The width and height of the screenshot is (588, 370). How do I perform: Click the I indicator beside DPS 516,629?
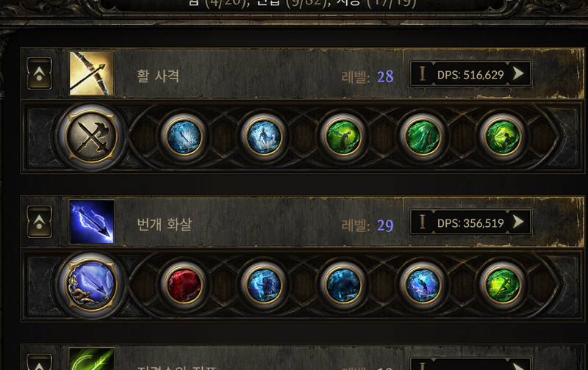[x=422, y=73]
